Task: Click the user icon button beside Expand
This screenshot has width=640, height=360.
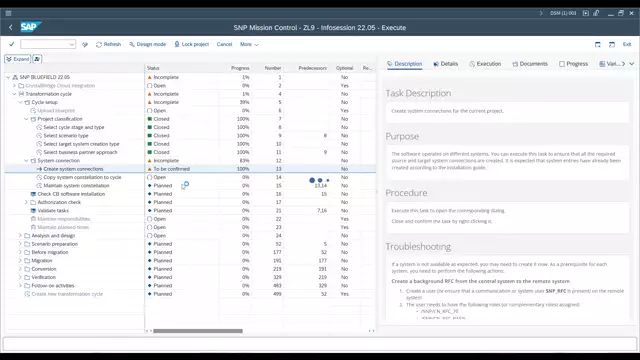Action: [x=37, y=59]
